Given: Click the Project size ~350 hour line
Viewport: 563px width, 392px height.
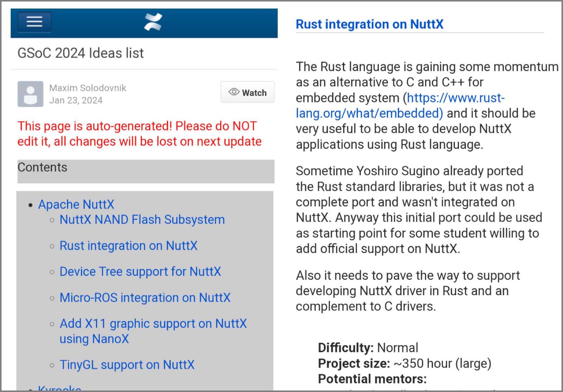Looking at the screenshot, I should tap(404, 363).
